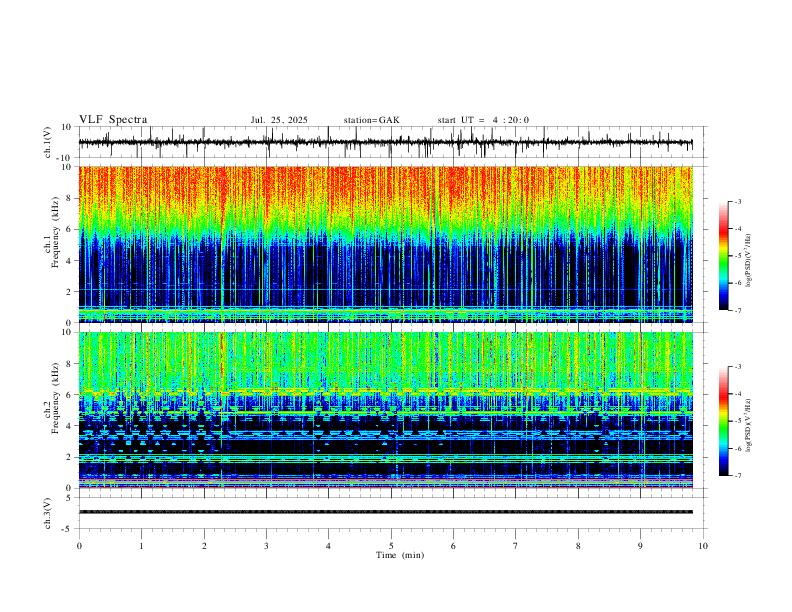This screenshot has height=612, width=792.
Task: Click the ch.1 spectrogram "6" kHz tick label
Action: [x=69, y=229]
